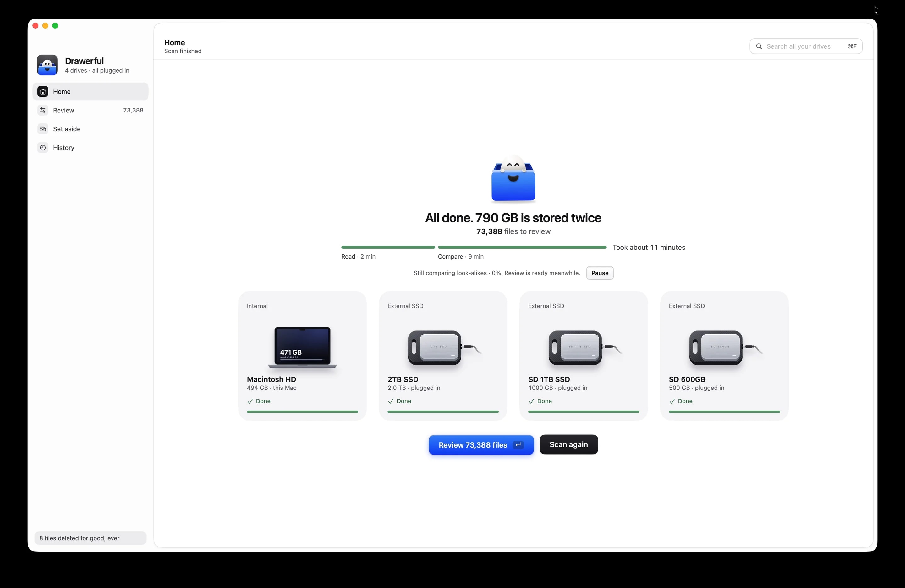Click the green progress bar under 2TB SSD
This screenshot has width=905, height=588.
tap(443, 412)
